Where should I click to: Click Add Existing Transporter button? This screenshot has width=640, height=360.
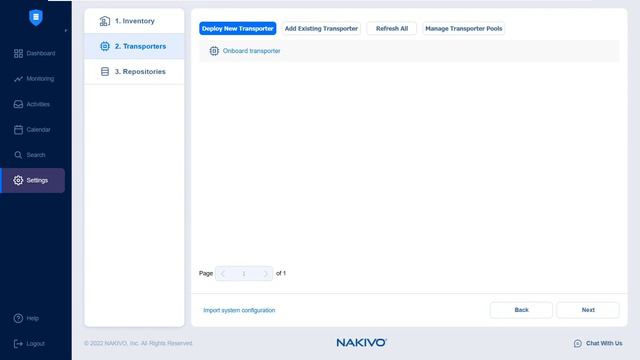point(321,29)
